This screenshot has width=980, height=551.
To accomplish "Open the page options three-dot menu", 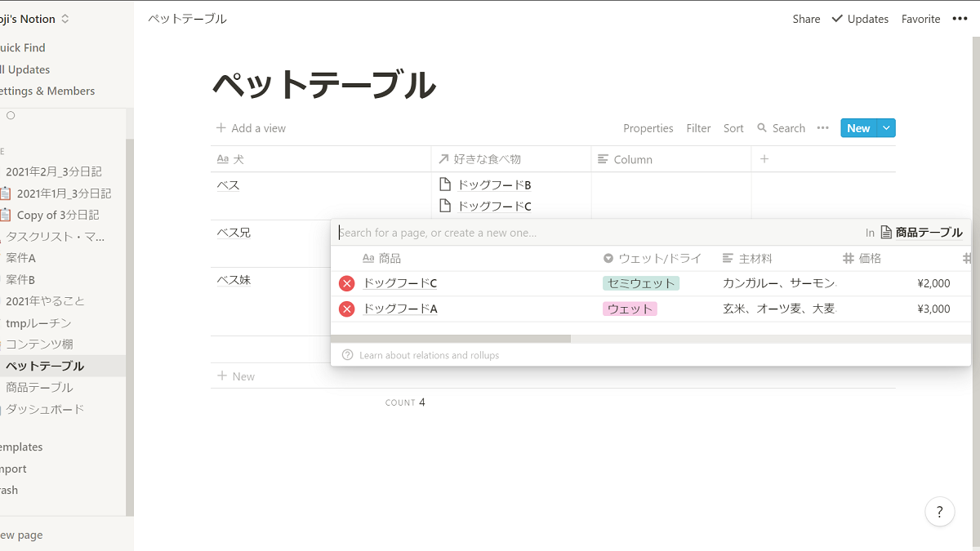I will coord(960,19).
